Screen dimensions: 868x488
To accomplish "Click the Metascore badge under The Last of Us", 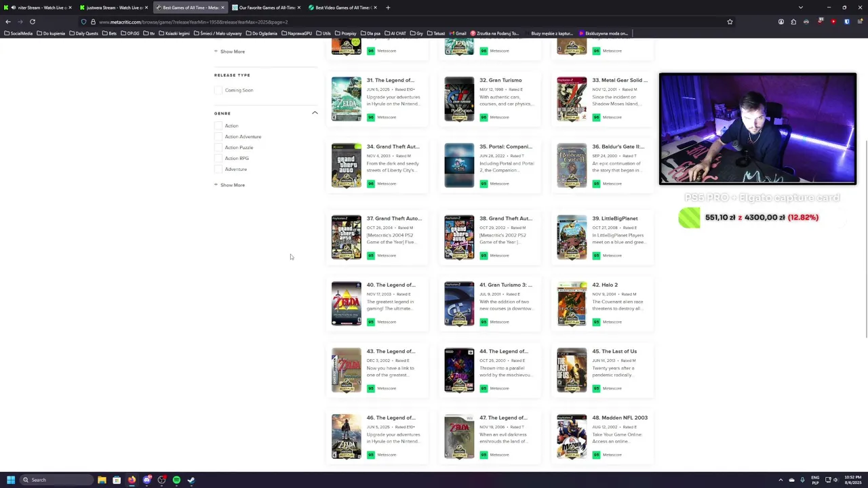I will point(596,388).
